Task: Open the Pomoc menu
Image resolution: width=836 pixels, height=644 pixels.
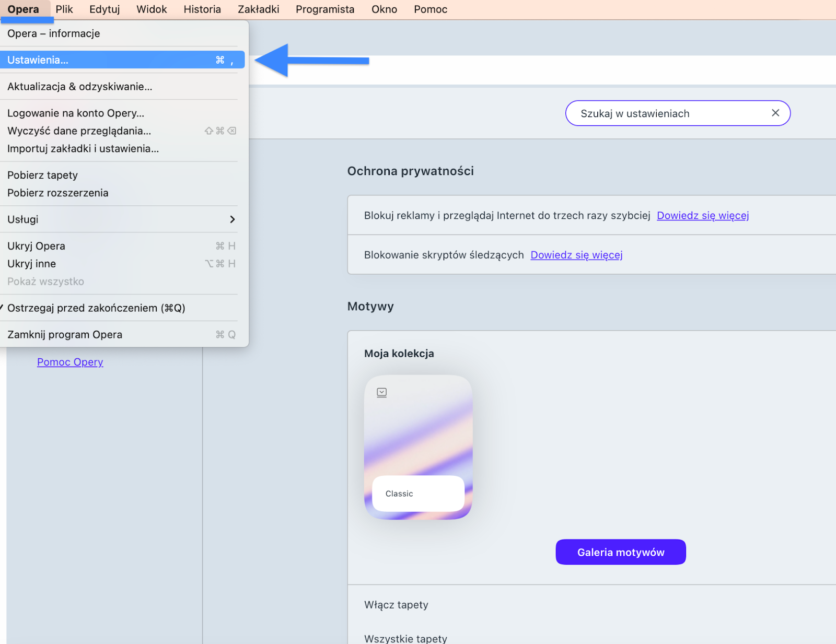Action: [431, 9]
